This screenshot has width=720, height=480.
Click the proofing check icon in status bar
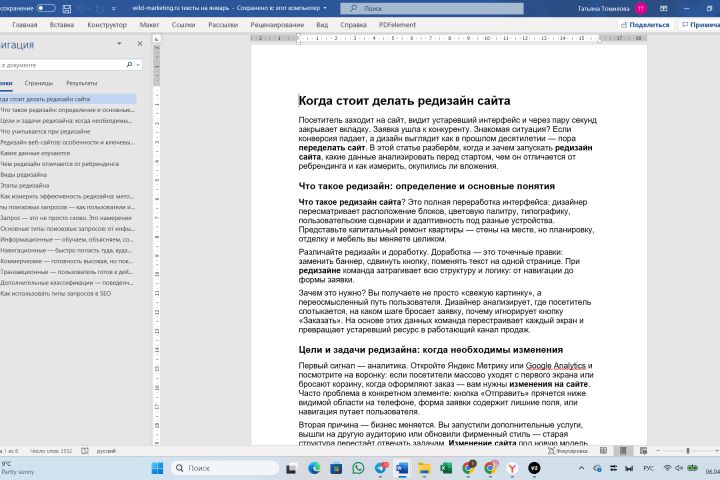pyautogui.click(x=85, y=451)
